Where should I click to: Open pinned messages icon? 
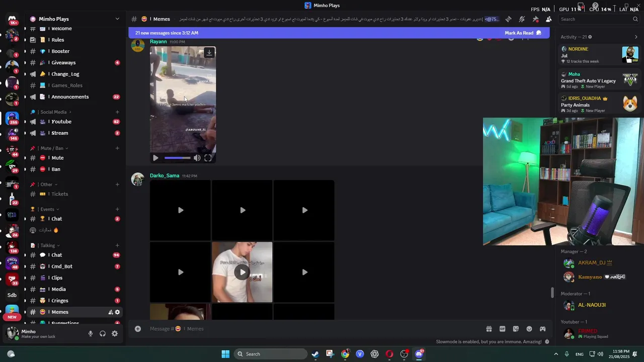pos(535,19)
